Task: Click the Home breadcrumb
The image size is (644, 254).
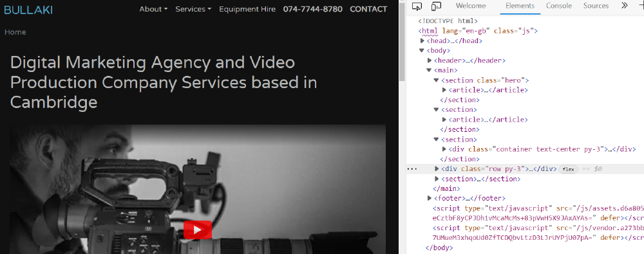Action: (15, 32)
